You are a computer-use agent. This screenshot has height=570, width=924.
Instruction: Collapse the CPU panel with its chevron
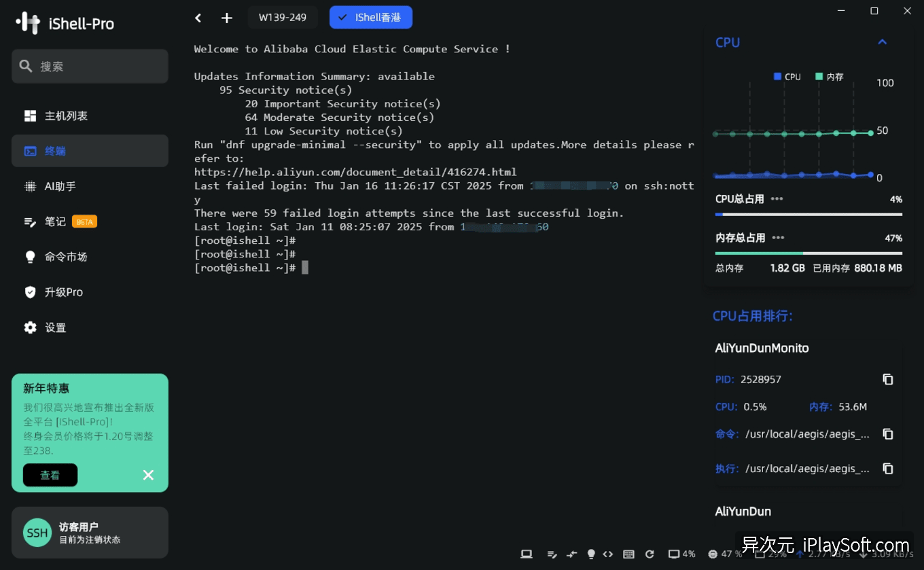tap(882, 41)
